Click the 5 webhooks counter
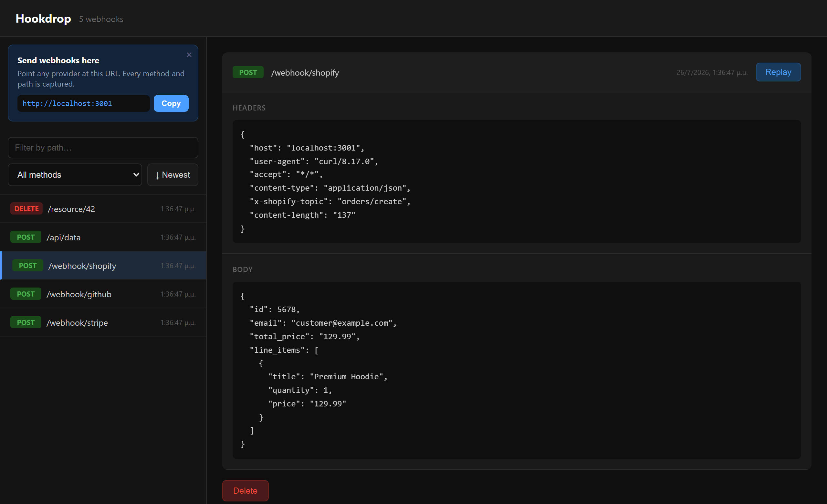The image size is (827, 504). (101, 19)
